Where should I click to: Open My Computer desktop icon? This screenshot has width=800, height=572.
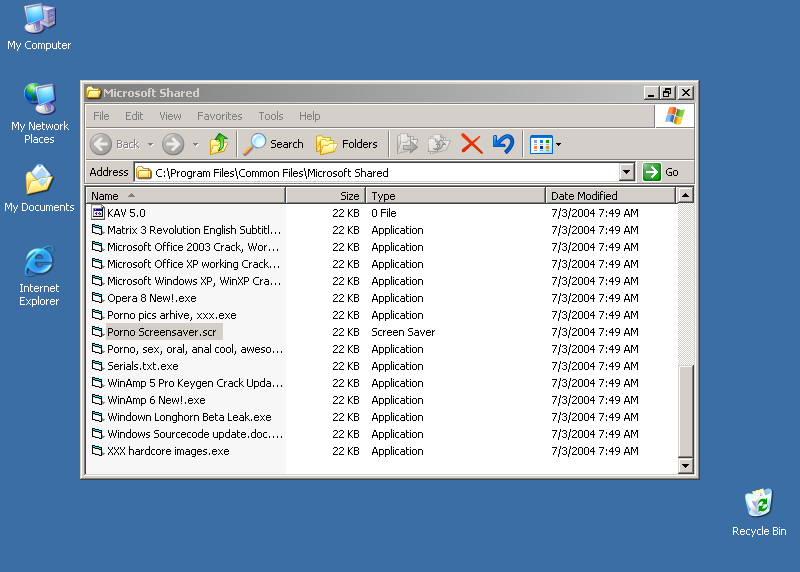(x=39, y=28)
